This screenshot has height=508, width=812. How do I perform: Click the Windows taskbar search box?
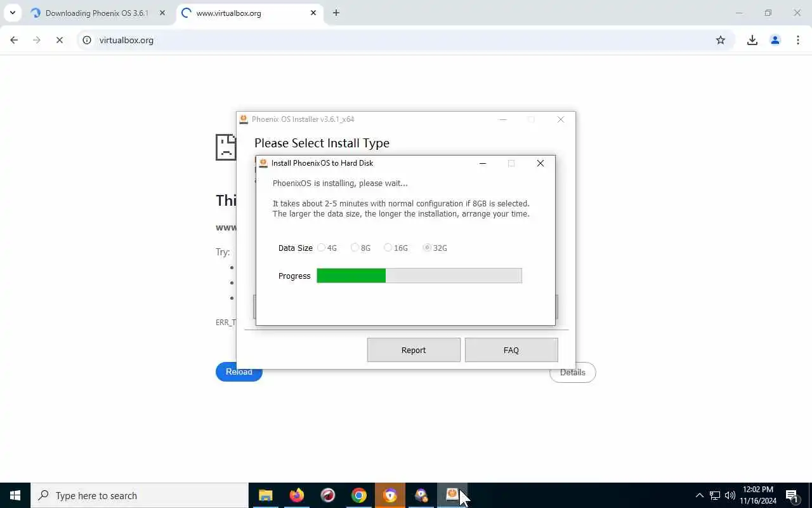pos(140,495)
